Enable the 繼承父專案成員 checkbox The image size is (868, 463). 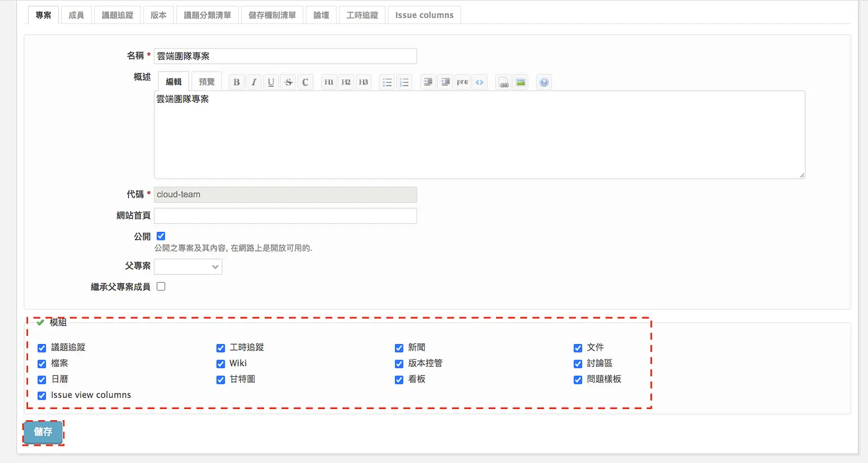click(161, 286)
